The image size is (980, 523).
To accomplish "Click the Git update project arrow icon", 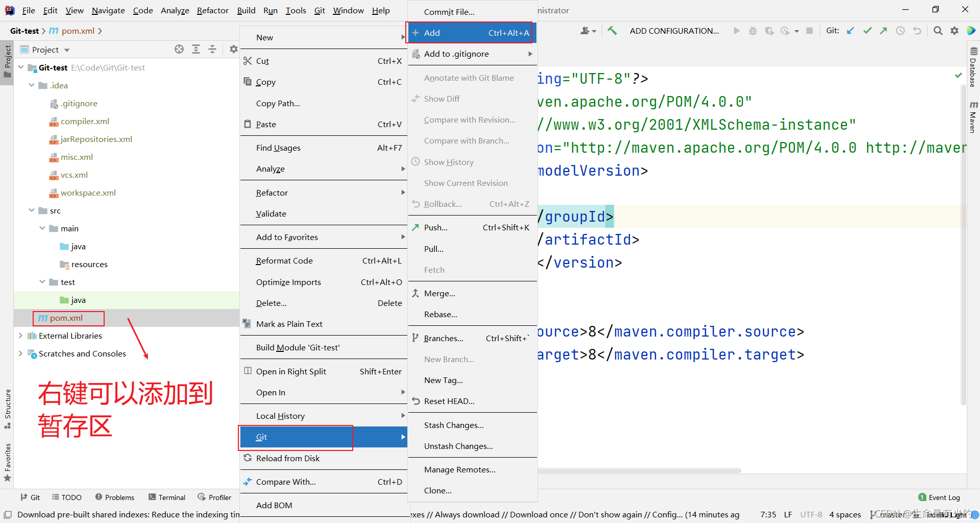I will [850, 31].
